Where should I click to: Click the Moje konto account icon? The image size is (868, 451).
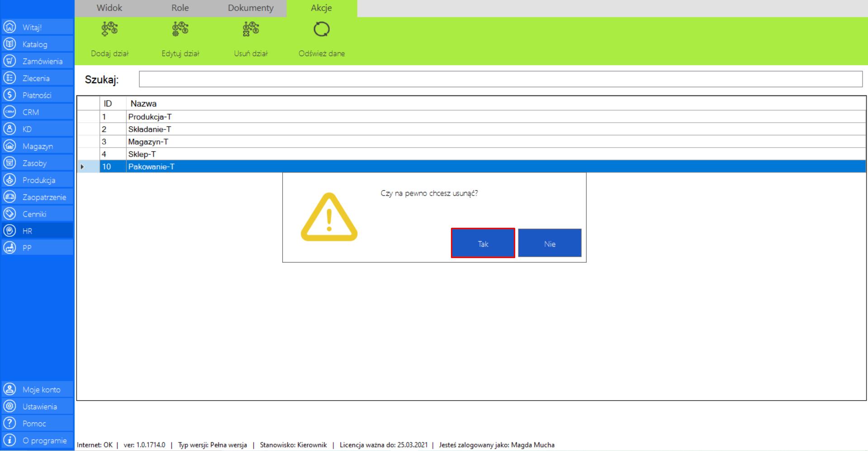pos(9,389)
